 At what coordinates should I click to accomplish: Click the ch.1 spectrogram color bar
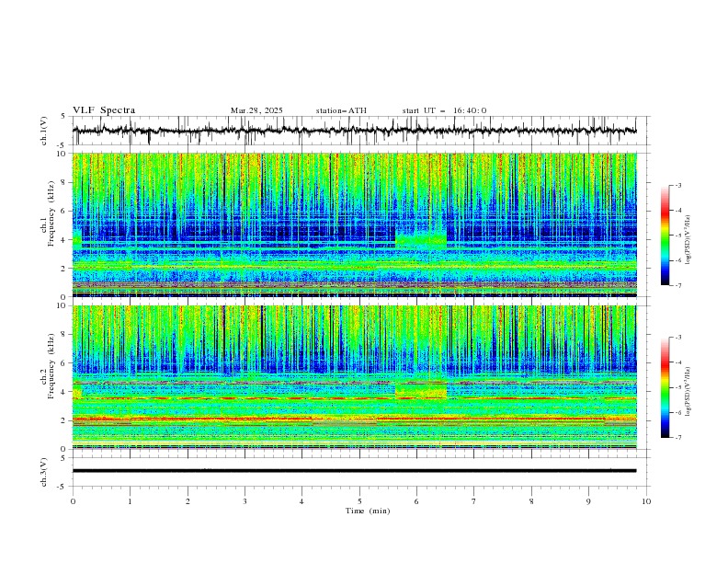665,236
